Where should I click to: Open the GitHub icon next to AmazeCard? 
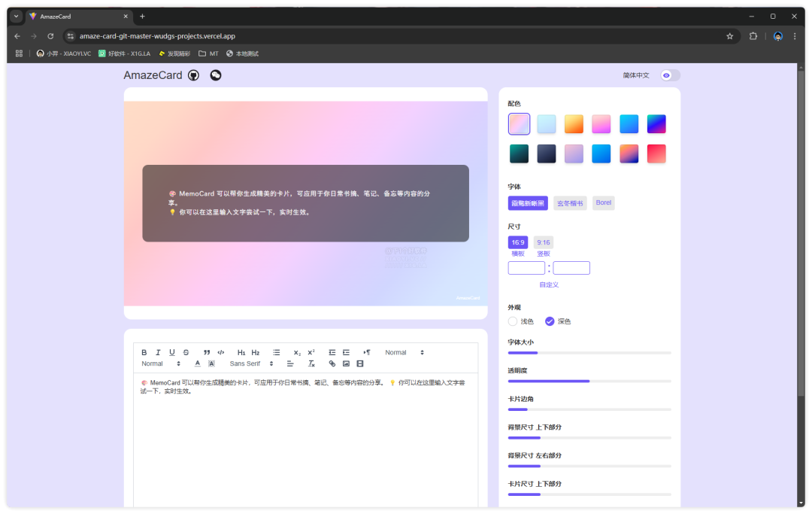click(x=194, y=76)
